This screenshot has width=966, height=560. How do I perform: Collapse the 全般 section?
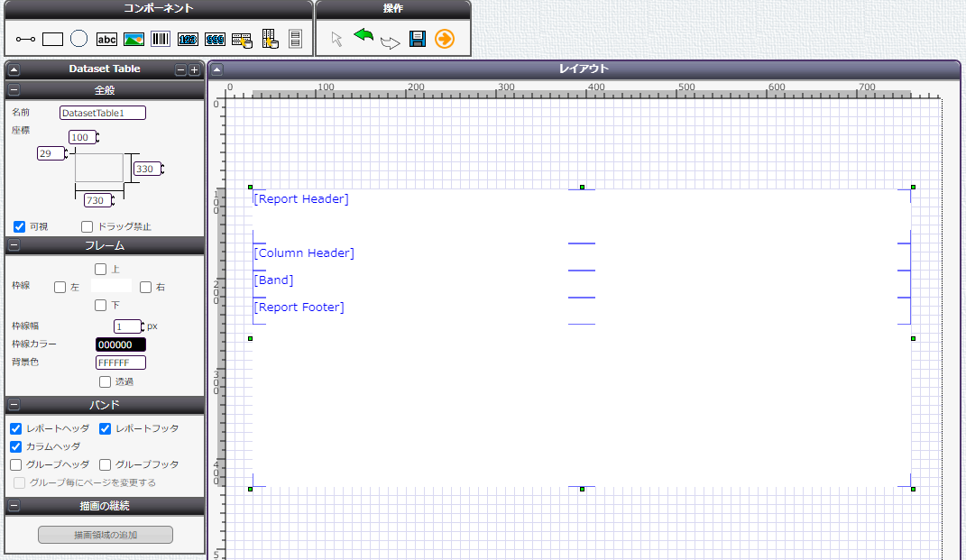(14, 90)
